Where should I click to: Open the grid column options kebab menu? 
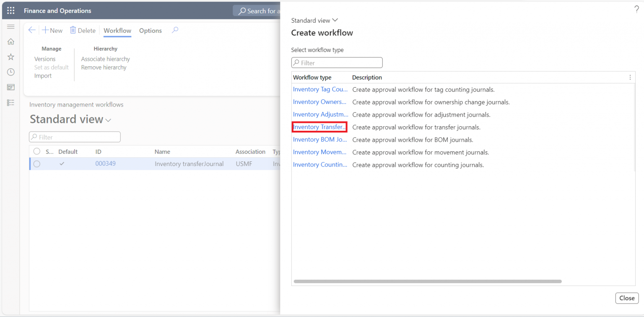point(630,77)
